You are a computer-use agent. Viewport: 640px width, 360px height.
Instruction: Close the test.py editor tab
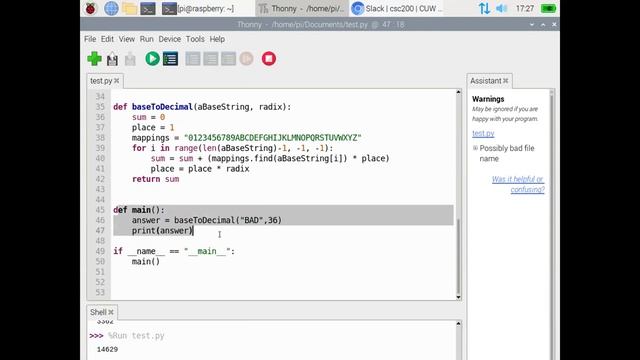(117, 81)
